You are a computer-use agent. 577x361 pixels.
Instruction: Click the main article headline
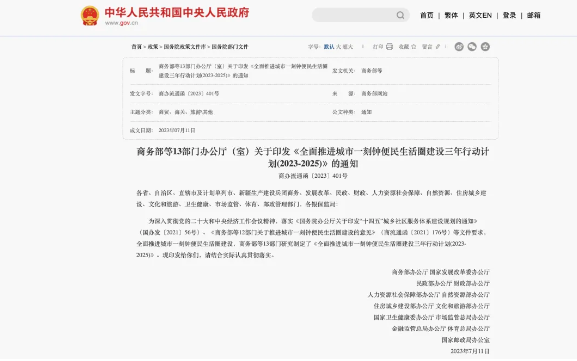[x=313, y=157]
